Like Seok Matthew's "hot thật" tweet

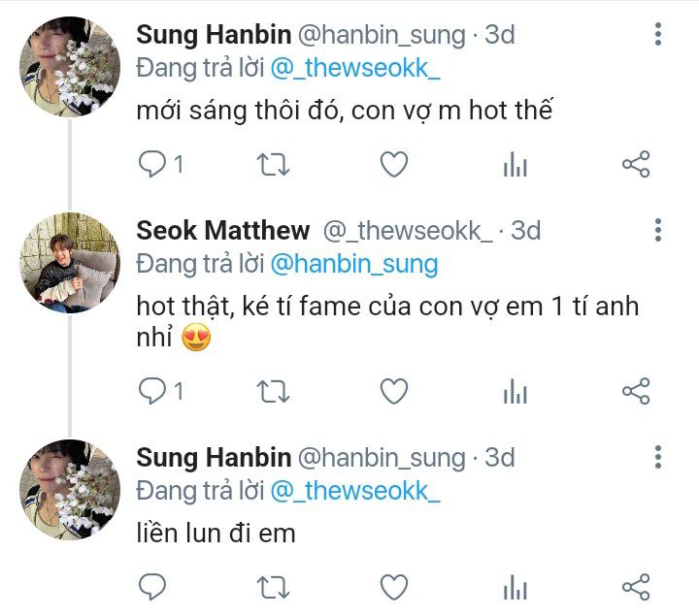(393, 392)
